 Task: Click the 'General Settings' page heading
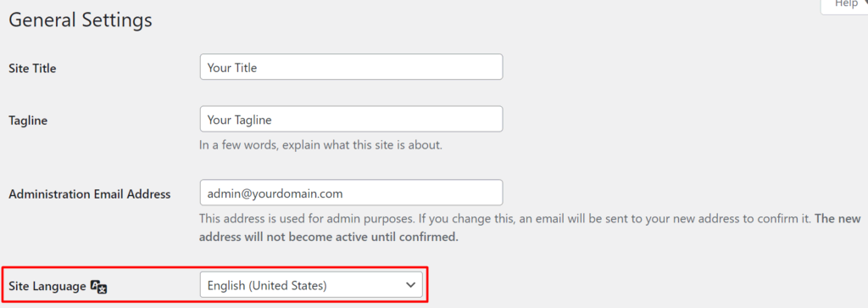click(x=81, y=20)
